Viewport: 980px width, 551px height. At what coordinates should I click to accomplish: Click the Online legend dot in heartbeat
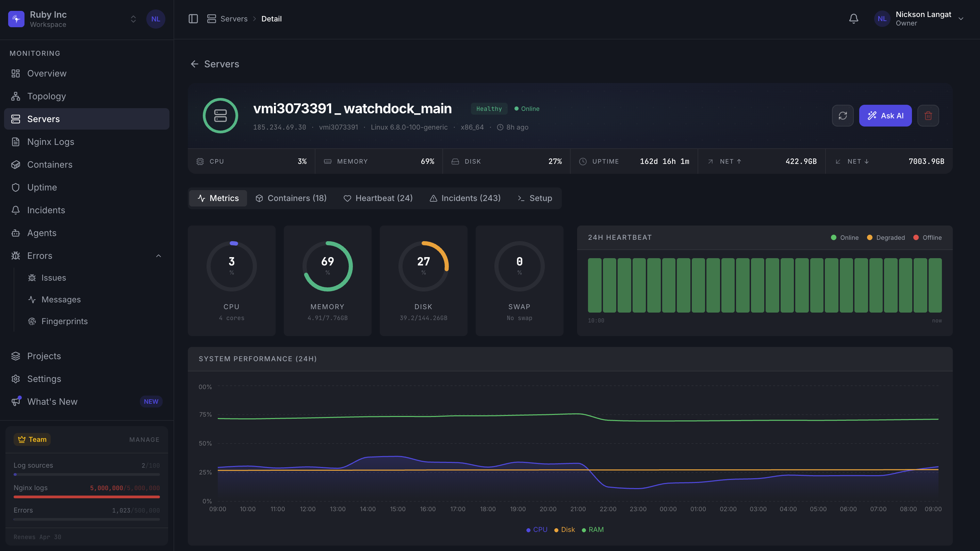834,238
